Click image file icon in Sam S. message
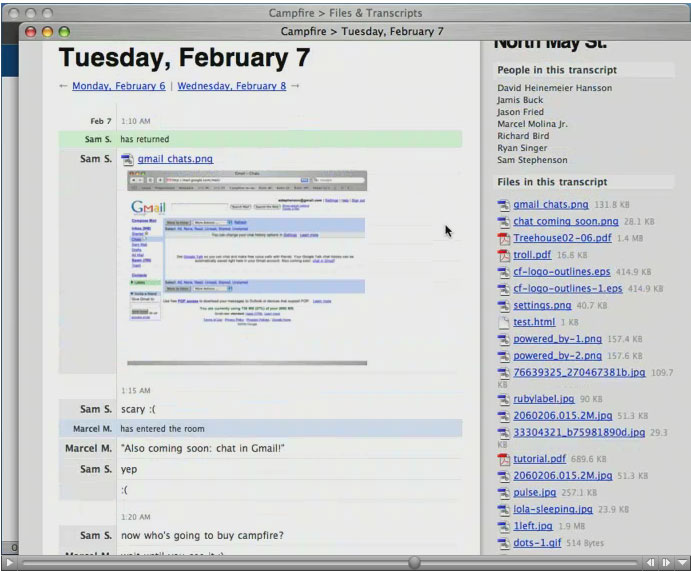Viewport: 691px width, 572px height. point(127,159)
